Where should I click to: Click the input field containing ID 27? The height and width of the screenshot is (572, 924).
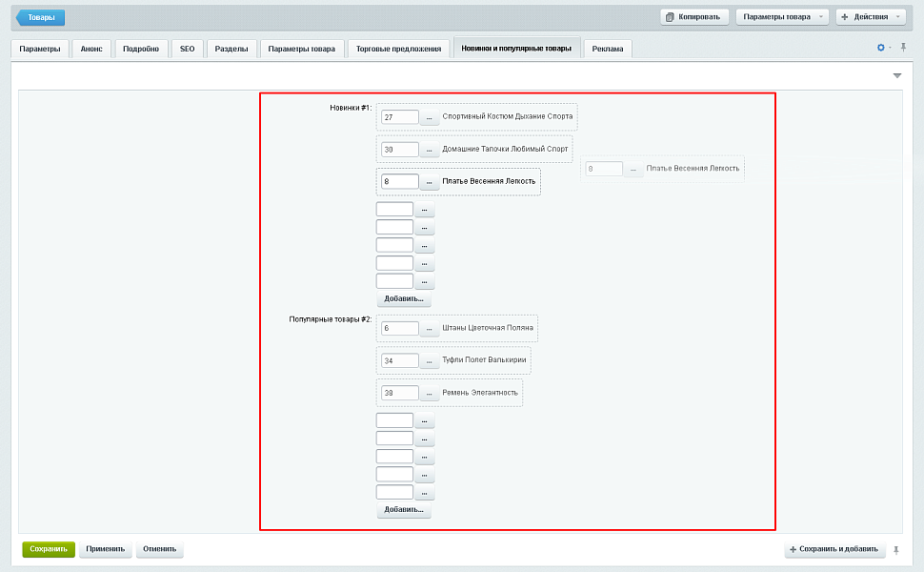(400, 117)
